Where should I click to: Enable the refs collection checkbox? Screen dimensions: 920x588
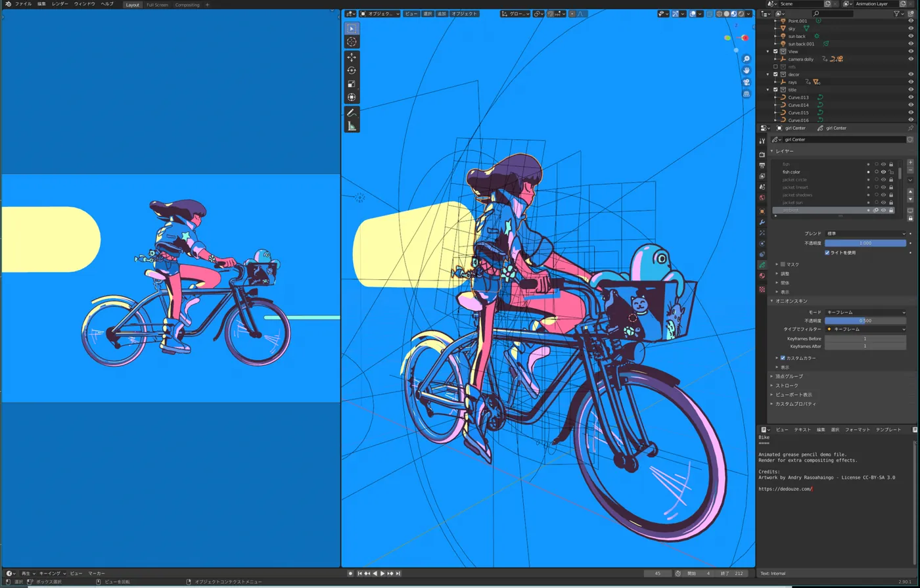[775, 66]
